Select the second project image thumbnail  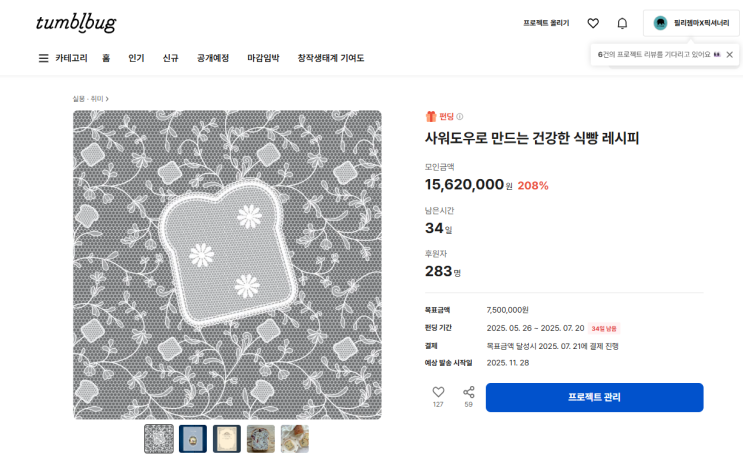193,439
